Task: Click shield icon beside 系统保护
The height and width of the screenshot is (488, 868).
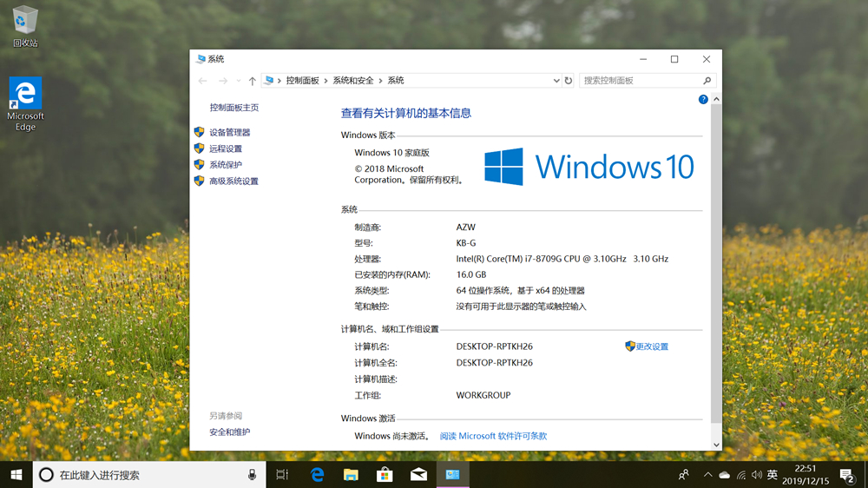Action: (200, 164)
